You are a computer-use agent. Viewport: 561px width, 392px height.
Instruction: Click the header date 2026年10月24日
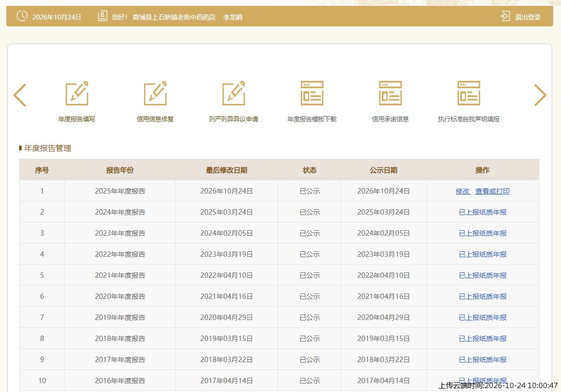pyautogui.click(x=56, y=17)
